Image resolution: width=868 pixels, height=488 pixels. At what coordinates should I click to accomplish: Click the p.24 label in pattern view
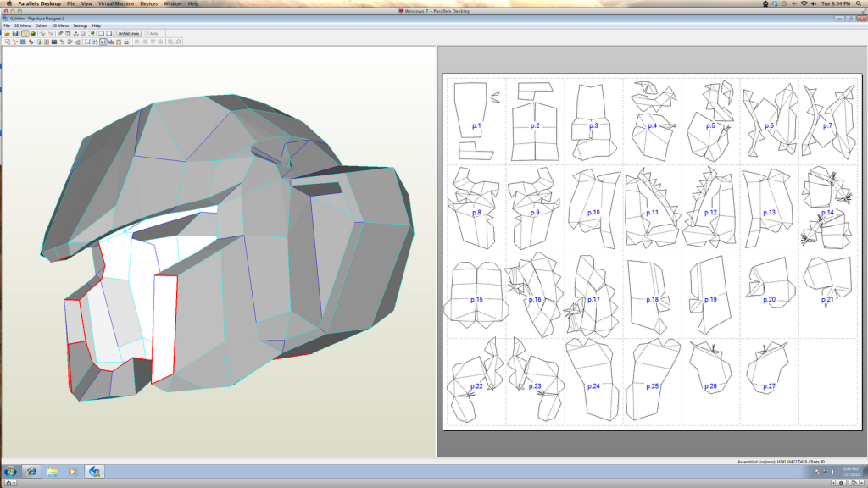tap(593, 386)
